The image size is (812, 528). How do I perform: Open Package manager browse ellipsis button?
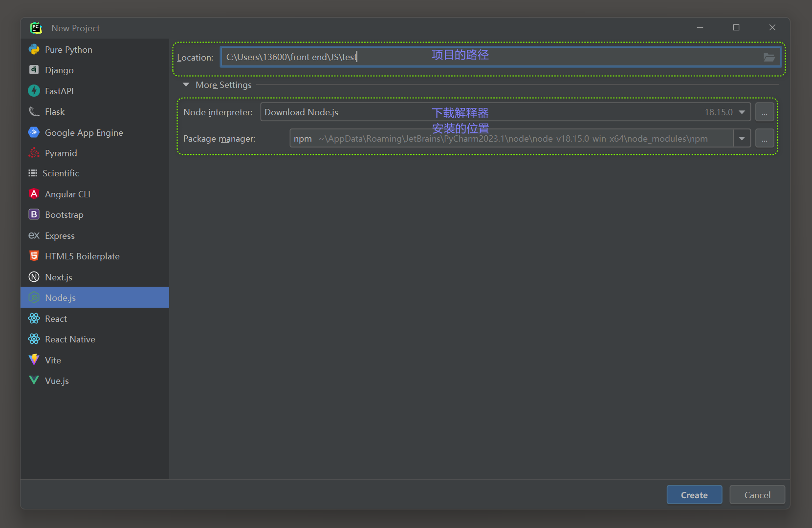pos(765,138)
